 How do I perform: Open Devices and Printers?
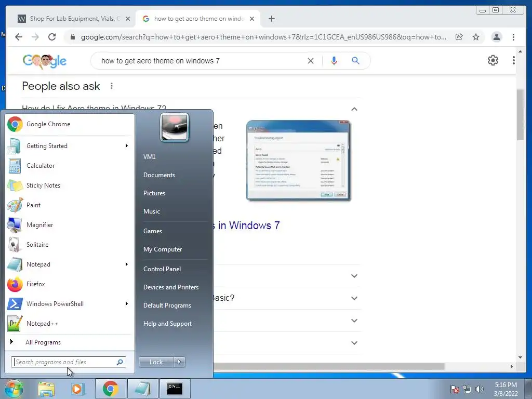tap(171, 287)
